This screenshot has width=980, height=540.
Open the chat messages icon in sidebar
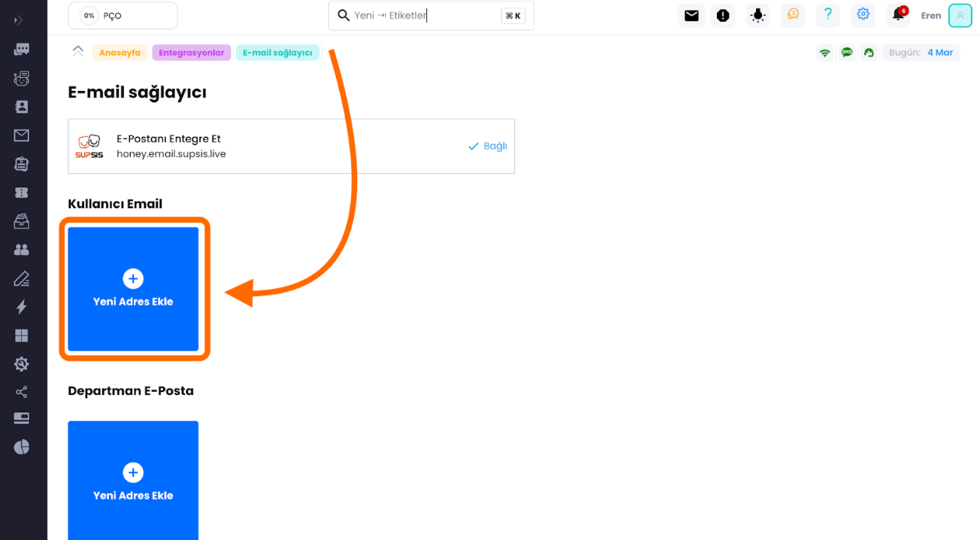pos(21,50)
